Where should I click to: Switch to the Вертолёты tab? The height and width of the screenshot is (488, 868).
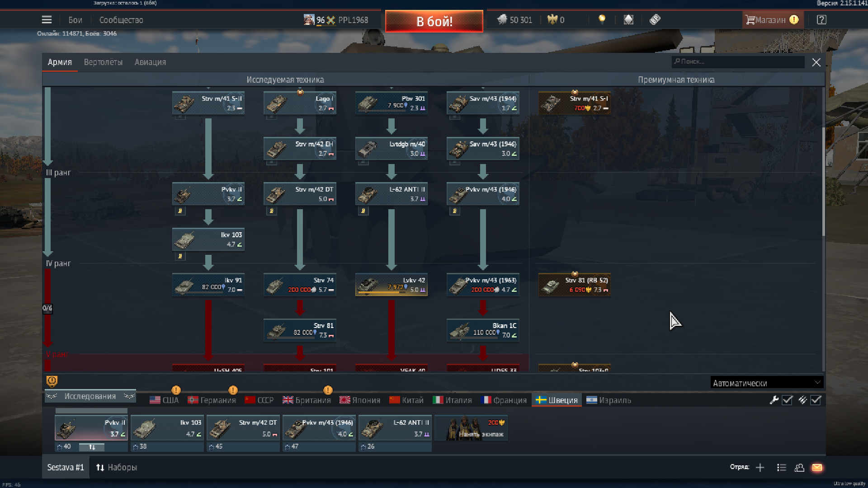click(103, 62)
